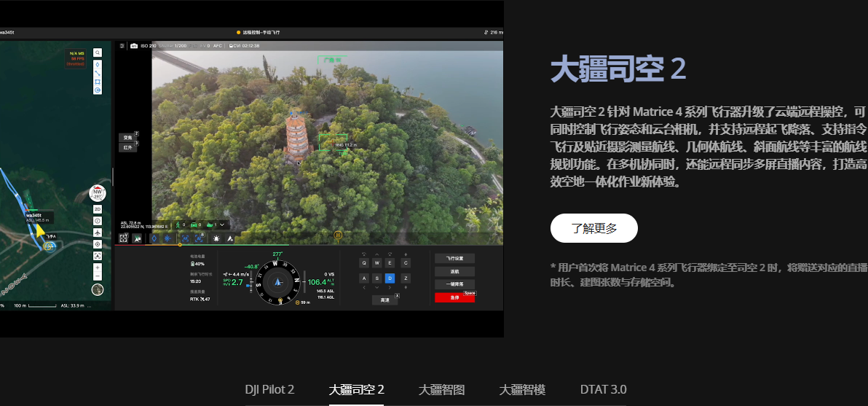868x406 pixels.
Task: Switch to the 红外 infrared camera view
Action: pyautogui.click(x=127, y=147)
